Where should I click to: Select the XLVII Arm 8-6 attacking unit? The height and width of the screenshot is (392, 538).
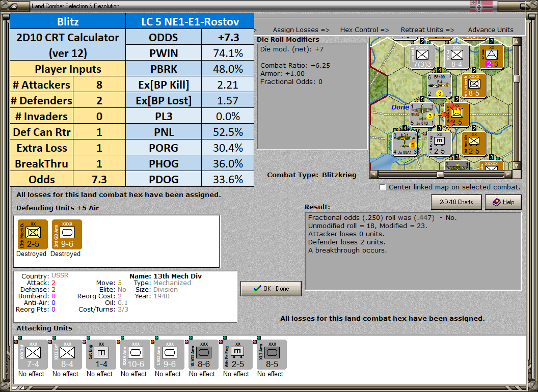[x=203, y=355]
